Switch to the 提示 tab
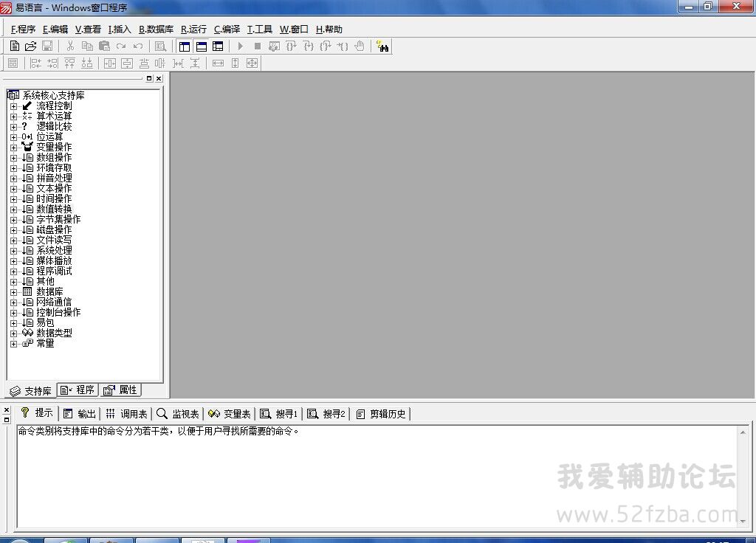This screenshot has width=756, height=543. pyautogui.click(x=37, y=413)
